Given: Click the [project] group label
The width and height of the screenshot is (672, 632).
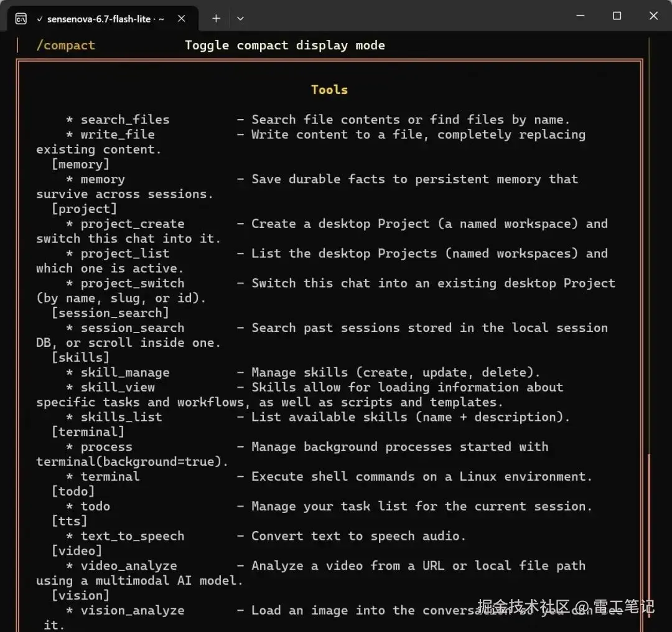Looking at the screenshot, I should [84, 209].
